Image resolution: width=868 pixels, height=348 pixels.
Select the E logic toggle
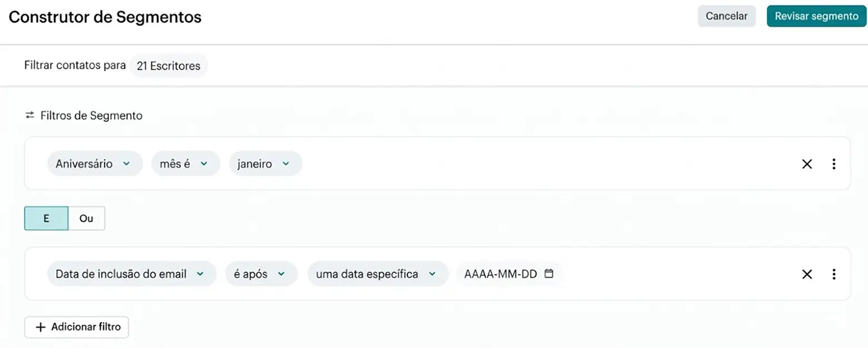46,218
